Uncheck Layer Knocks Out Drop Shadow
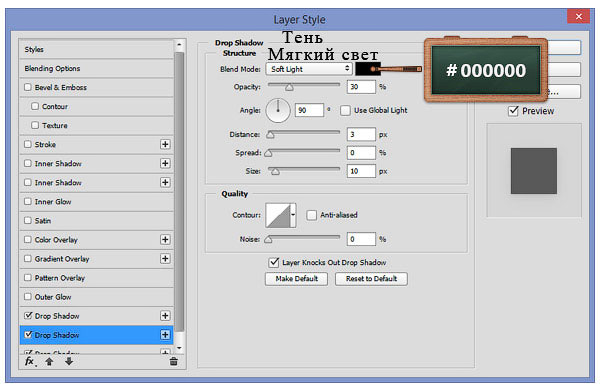The height and width of the screenshot is (390, 600). click(x=274, y=262)
